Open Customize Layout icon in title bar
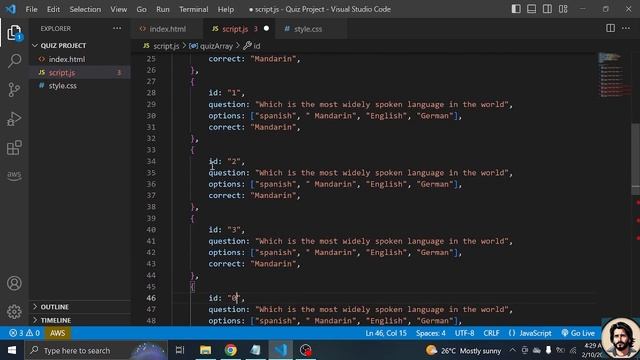 click(x=563, y=9)
